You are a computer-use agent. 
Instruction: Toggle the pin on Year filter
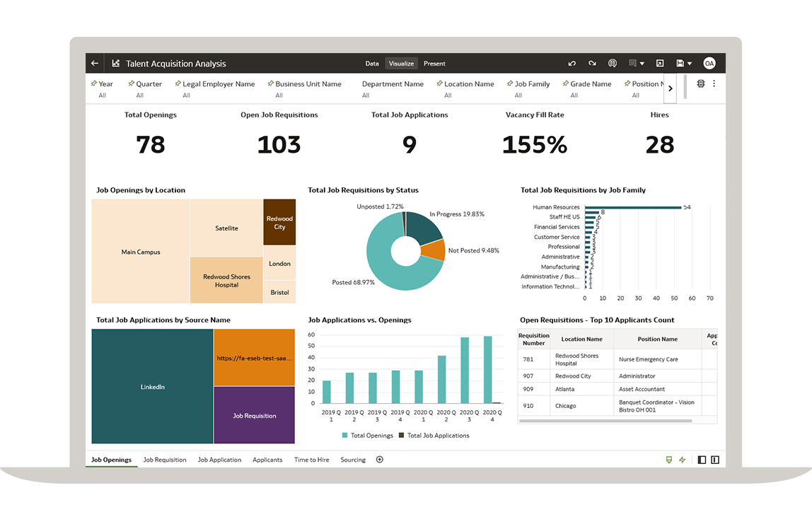pyautogui.click(x=94, y=83)
